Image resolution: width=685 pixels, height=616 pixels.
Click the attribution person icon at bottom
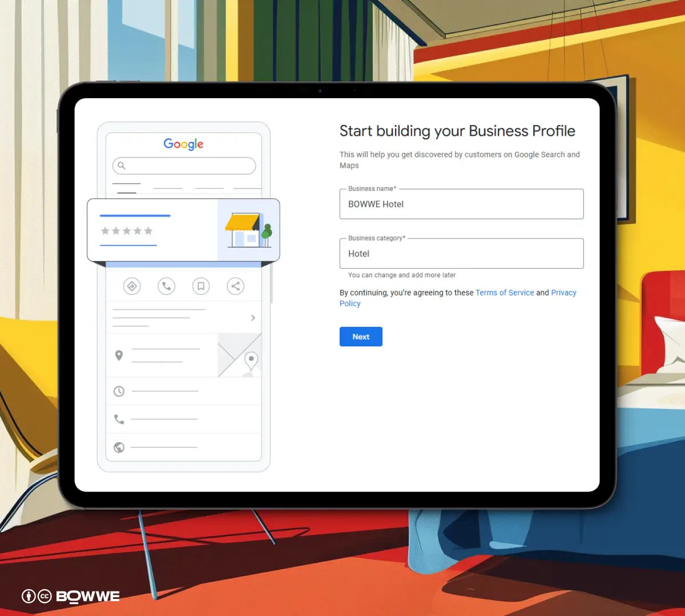coord(29,597)
